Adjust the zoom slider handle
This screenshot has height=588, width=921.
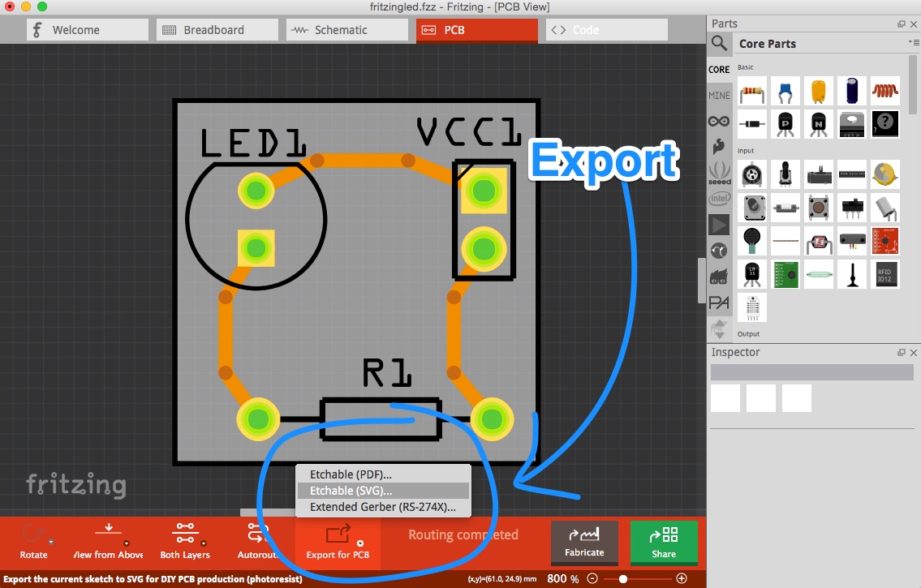coord(623,578)
